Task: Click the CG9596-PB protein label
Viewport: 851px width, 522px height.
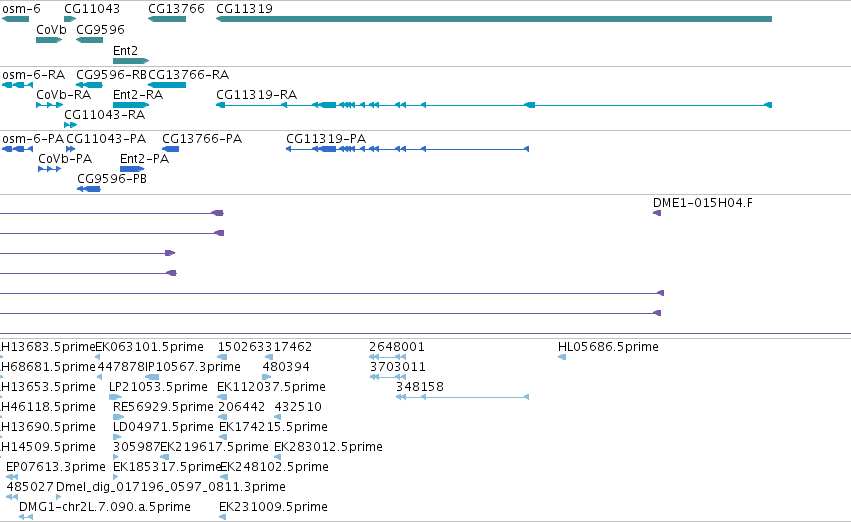Action: point(112,179)
